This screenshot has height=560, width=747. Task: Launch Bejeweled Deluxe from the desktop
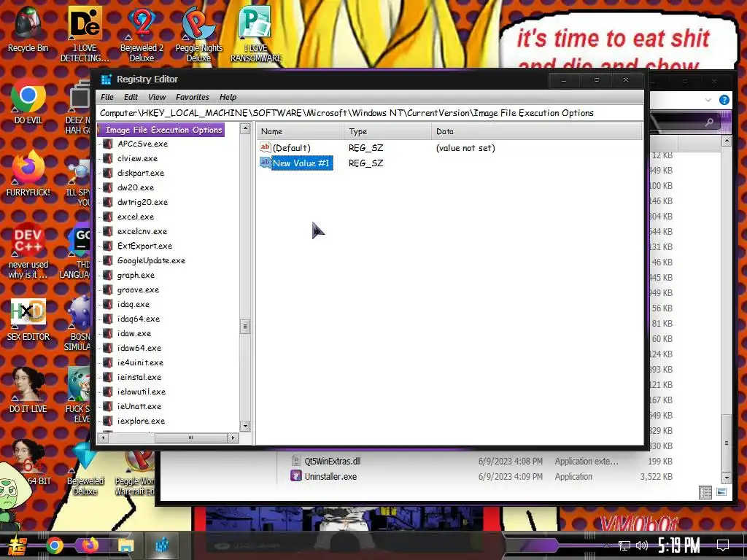85,469
